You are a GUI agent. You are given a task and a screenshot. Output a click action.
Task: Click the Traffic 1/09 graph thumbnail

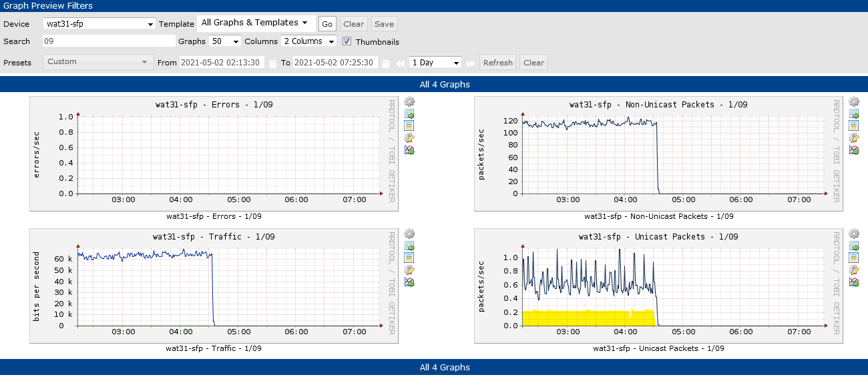pos(214,286)
